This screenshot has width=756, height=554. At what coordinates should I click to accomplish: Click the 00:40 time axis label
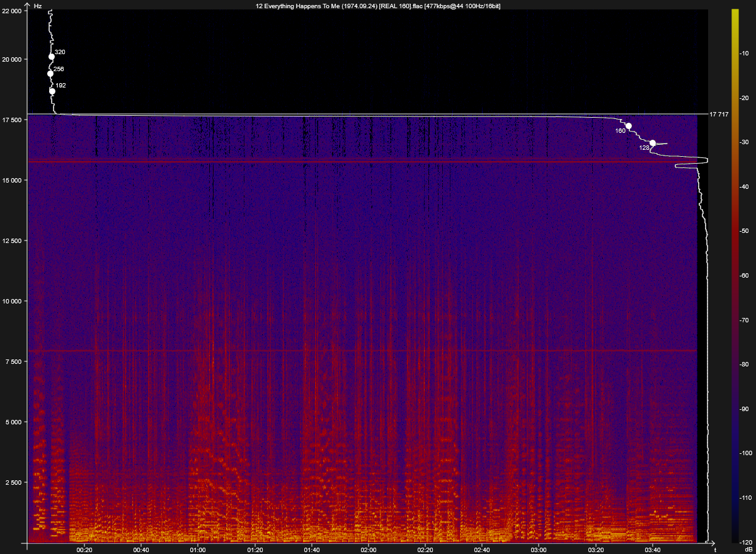(x=141, y=550)
